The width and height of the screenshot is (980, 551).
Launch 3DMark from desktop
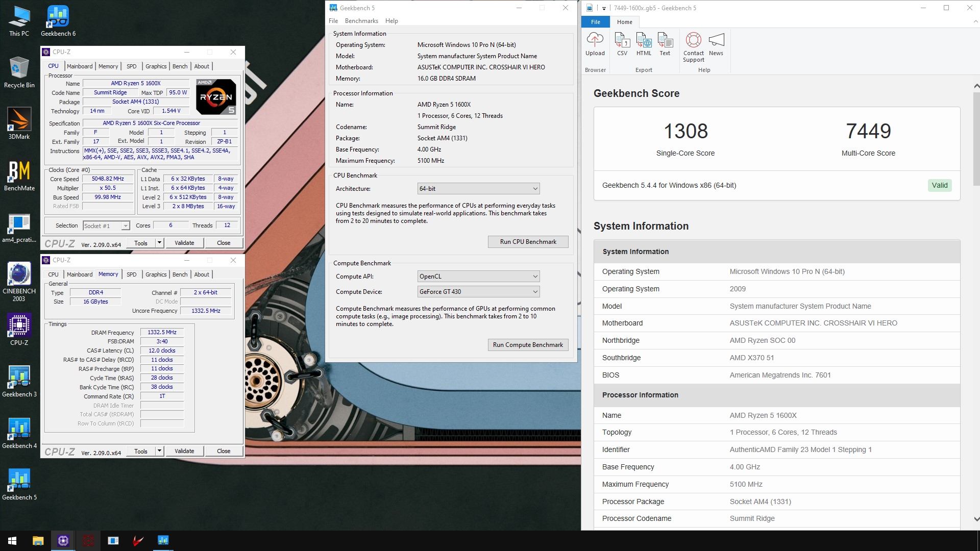pyautogui.click(x=19, y=124)
